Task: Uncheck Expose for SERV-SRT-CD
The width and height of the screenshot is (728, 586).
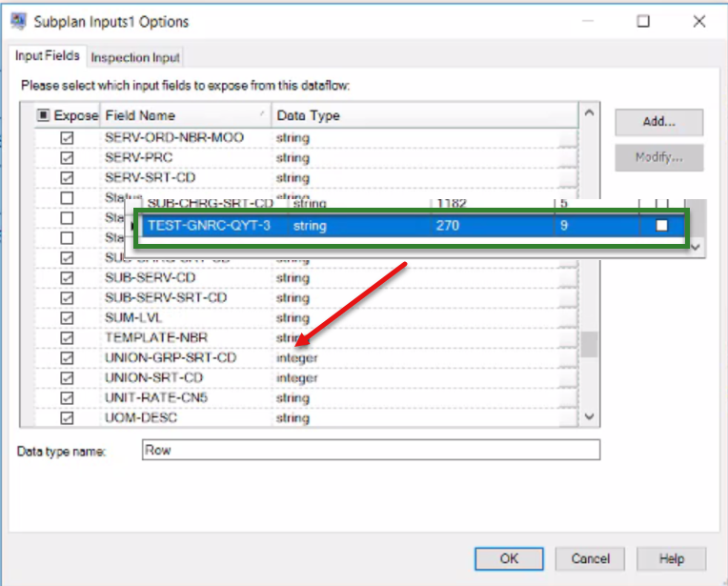Action: tap(67, 177)
